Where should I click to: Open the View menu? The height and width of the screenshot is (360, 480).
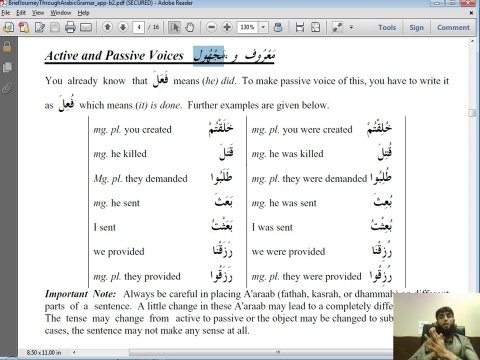tap(38, 13)
